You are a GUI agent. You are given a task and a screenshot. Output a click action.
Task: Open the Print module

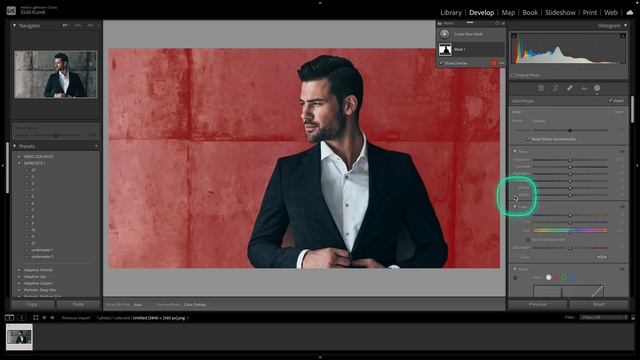point(590,13)
